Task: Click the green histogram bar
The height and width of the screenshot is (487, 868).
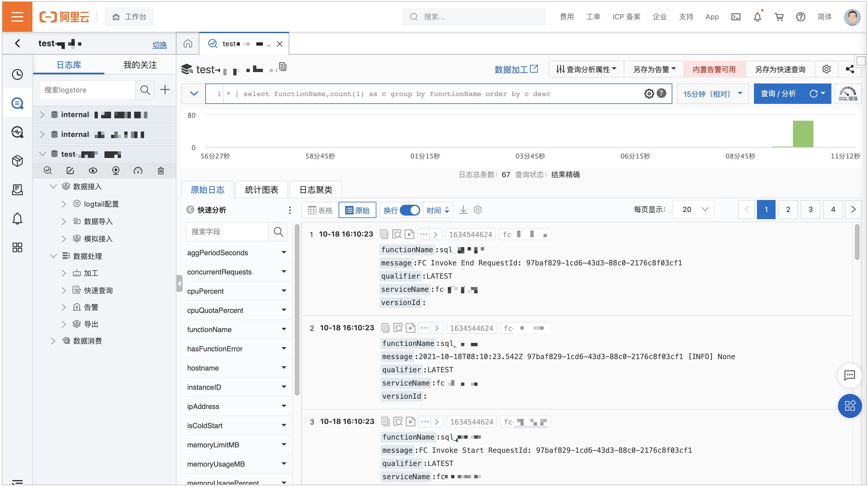Action: click(803, 134)
